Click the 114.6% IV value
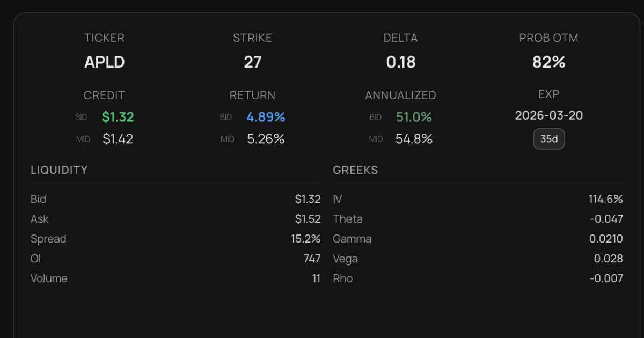 pos(605,199)
